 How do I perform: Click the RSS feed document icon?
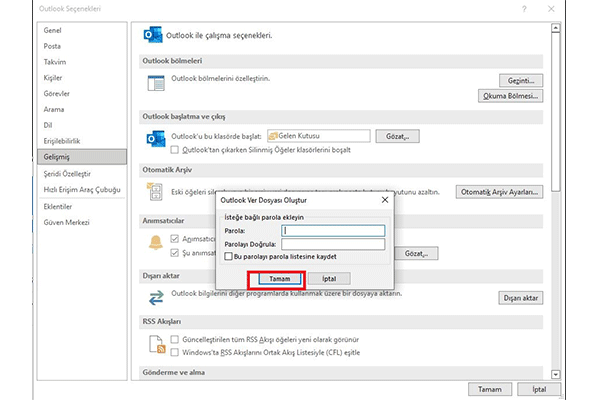click(157, 344)
